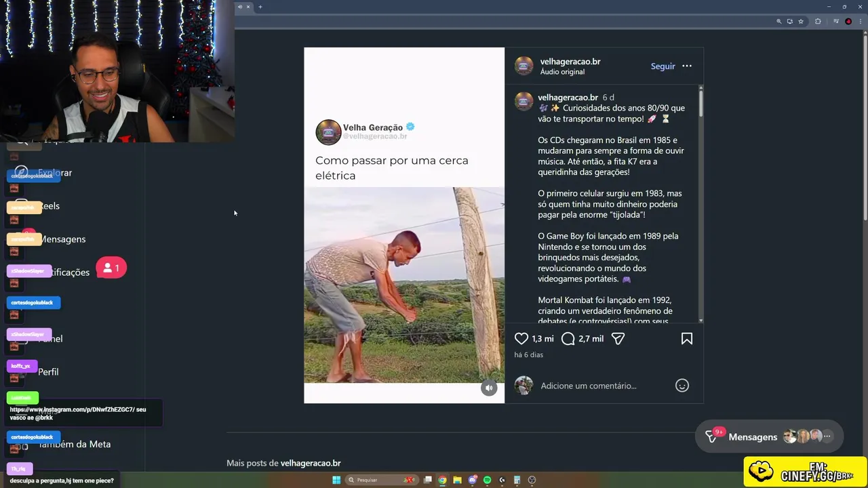Open comments via the speech bubble icon
Screen dimensions: 868x488
[568, 338]
